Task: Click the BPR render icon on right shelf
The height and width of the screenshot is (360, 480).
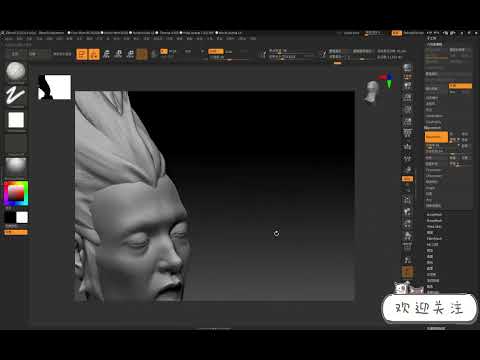Action: pos(407,69)
